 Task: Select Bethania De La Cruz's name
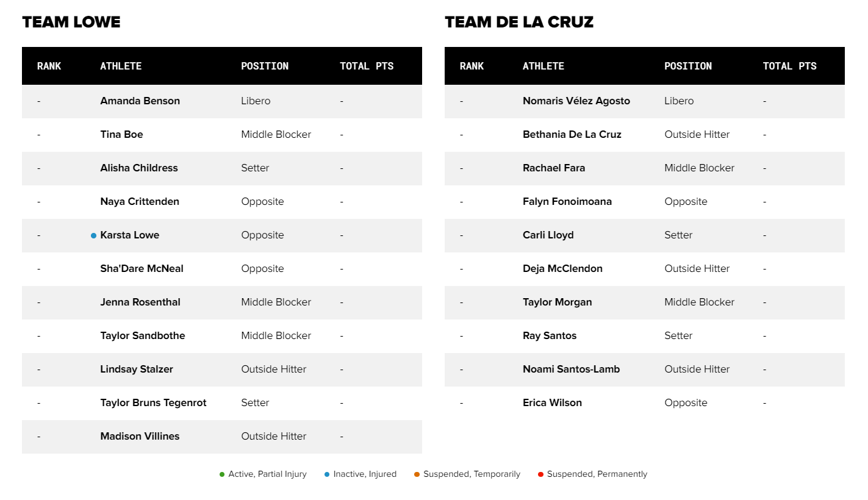572,135
